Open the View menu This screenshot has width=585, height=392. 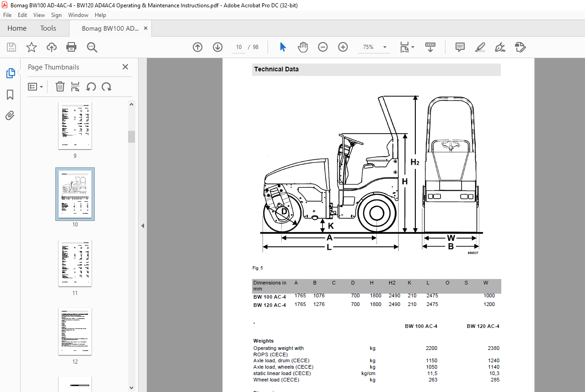[x=39, y=15]
